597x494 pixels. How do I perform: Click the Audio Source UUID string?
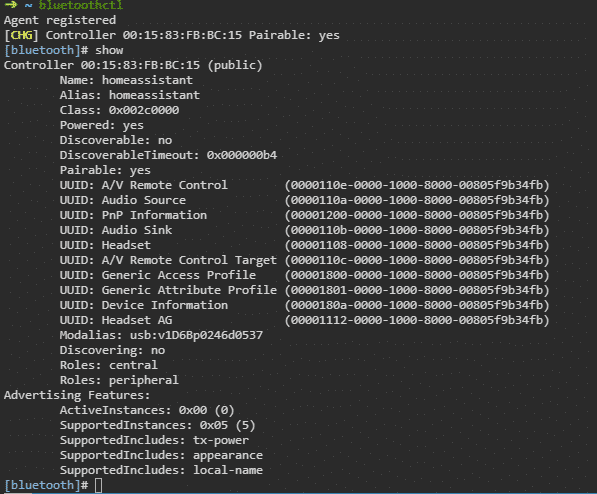[417, 200]
